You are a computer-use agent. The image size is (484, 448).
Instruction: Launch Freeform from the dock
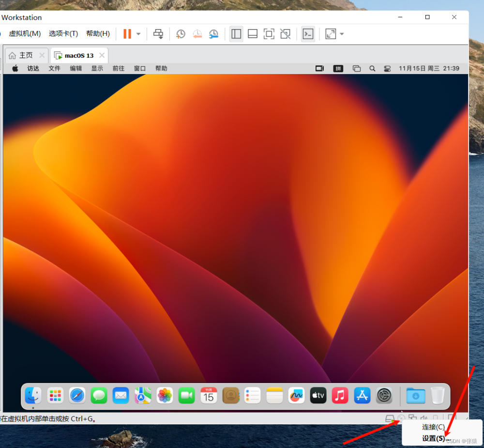[296, 396]
